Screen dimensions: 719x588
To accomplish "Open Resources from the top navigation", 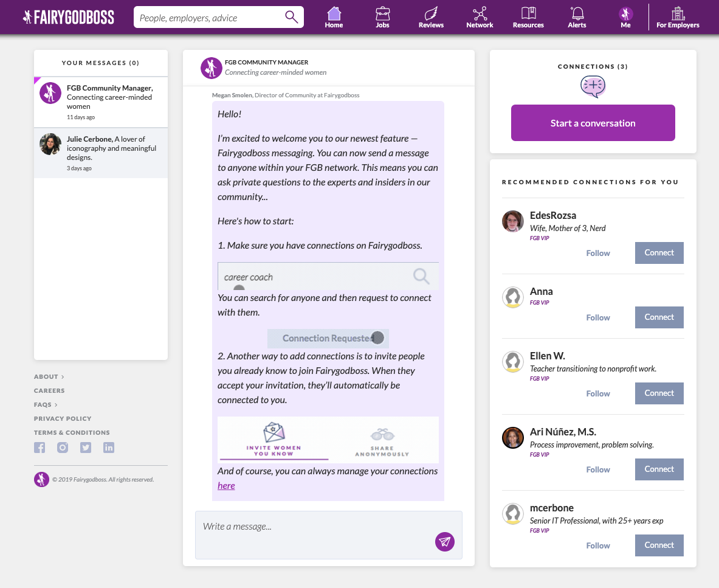I will pyautogui.click(x=528, y=18).
